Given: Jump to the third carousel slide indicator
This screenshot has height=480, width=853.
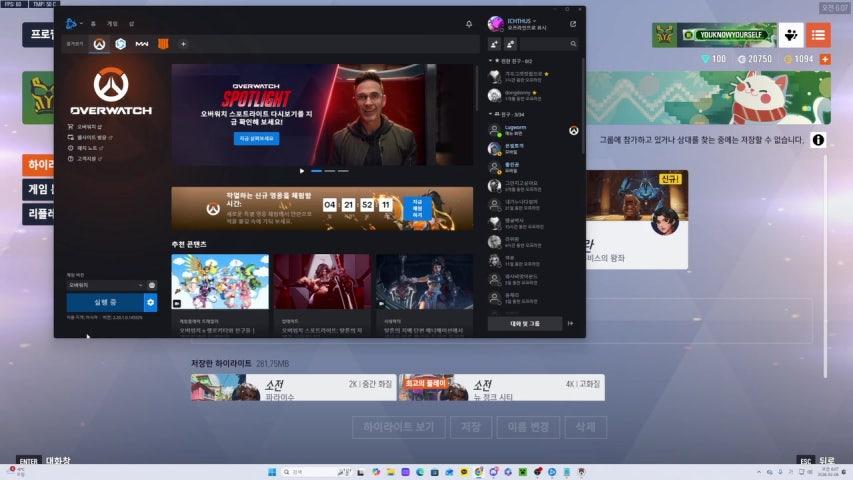Looking at the screenshot, I should coord(343,171).
